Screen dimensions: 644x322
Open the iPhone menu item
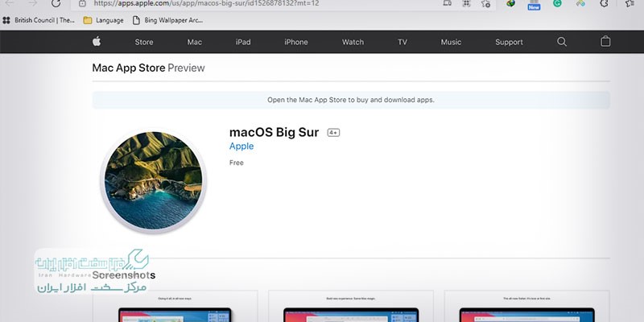coord(296,42)
